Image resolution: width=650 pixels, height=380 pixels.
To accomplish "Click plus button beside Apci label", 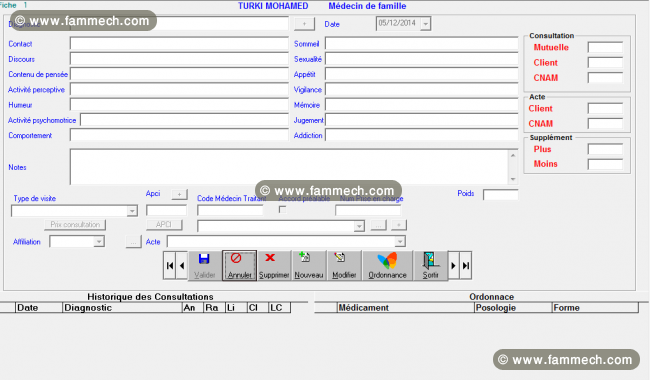I will pos(179,194).
